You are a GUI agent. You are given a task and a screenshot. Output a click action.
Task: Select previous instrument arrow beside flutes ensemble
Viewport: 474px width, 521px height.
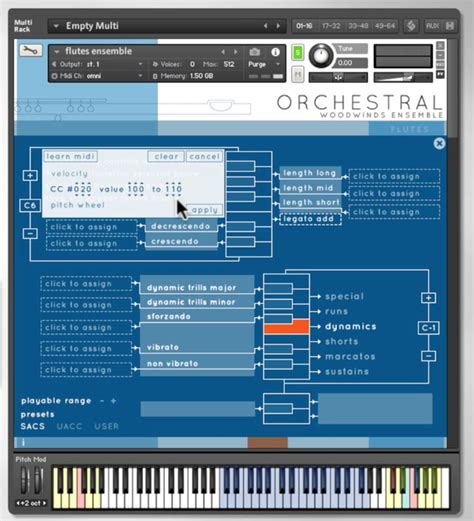[x=223, y=52]
